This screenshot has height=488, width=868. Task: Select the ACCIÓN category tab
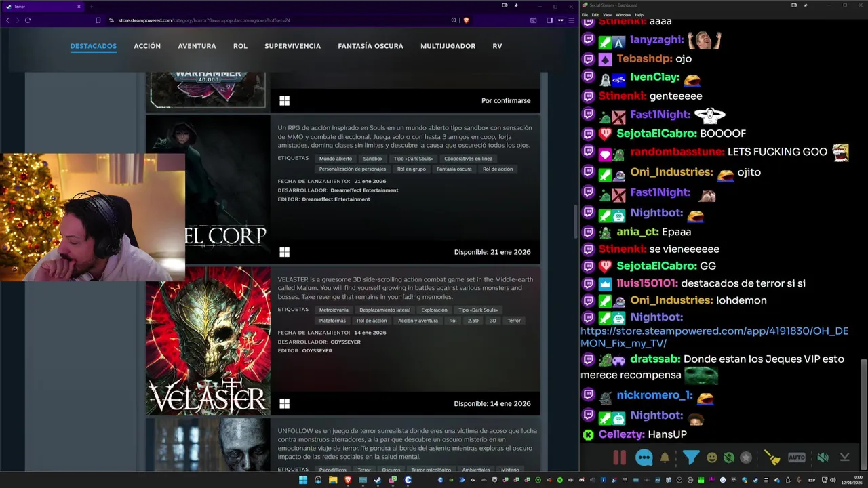click(147, 46)
